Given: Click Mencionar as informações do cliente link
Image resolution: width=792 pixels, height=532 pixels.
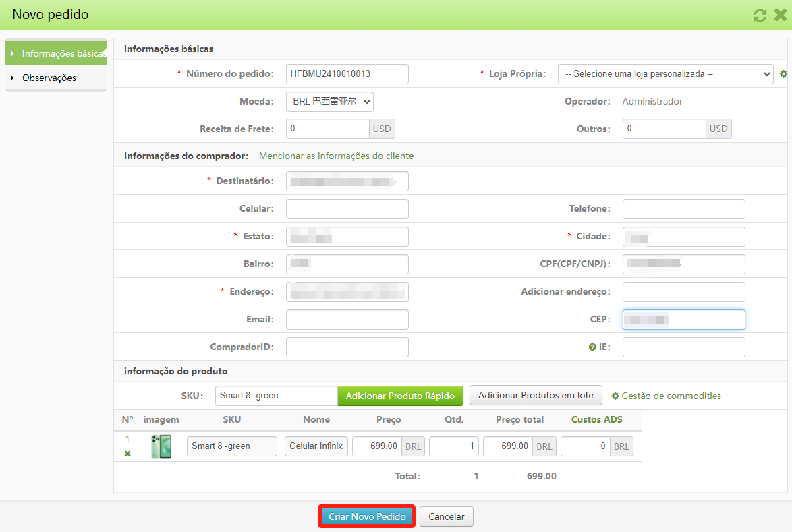Looking at the screenshot, I should (x=335, y=156).
